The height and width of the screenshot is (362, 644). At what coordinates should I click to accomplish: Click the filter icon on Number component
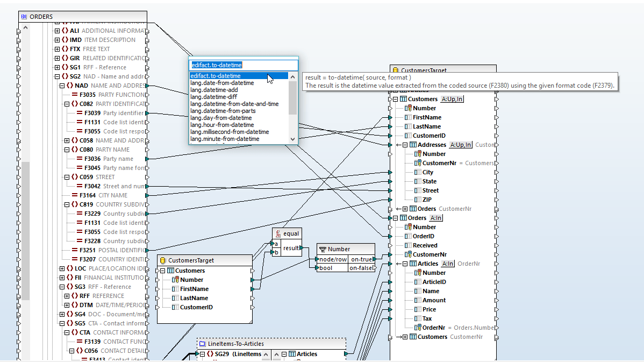tap(322, 249)
